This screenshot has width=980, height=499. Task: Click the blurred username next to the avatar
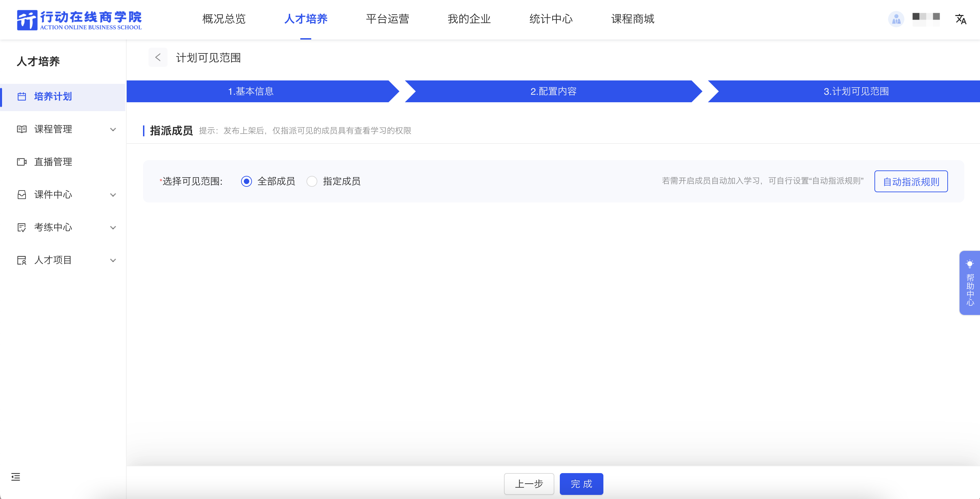coord(926,19)
